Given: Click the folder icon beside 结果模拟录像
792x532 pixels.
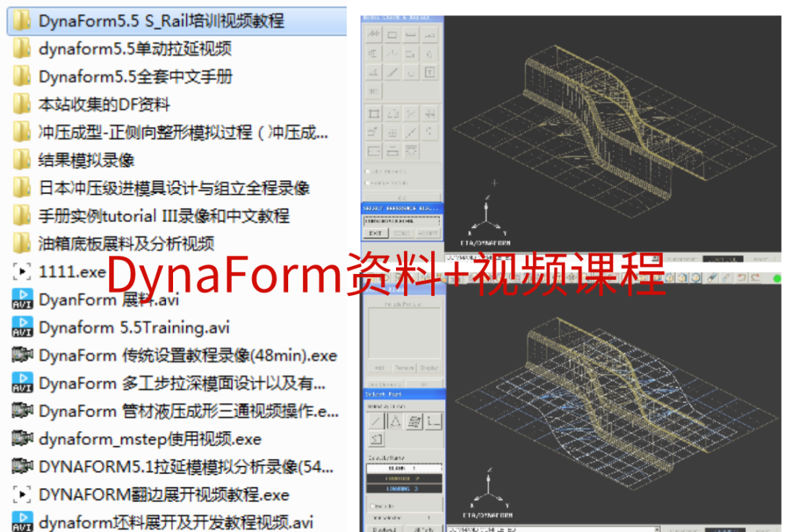Looking at the screenshot, I should pyautogui.click(x=22, y=160).
